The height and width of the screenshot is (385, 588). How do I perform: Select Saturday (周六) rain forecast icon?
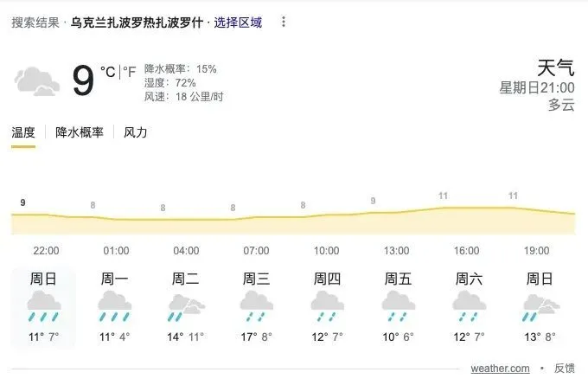(x=468, y=306)
